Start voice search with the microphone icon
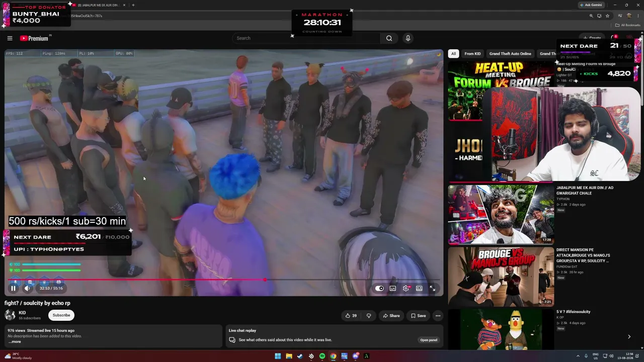Screen dimensions: 644x362 coord(408,38)
